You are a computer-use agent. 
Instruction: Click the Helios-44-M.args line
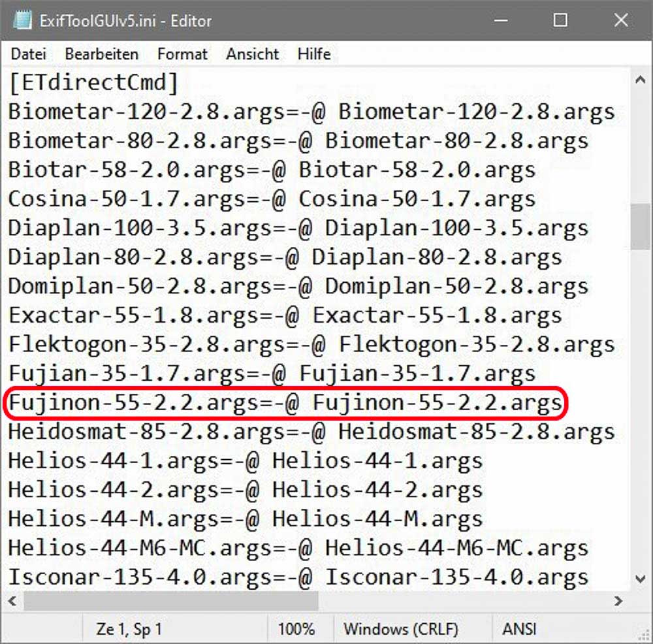(246, 519)
